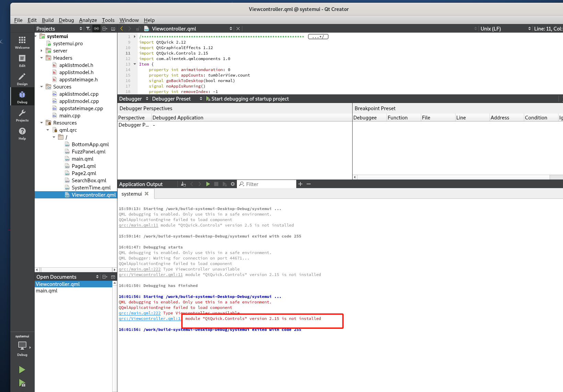Close the systemui output tab
563x392 pixels.
(147, 194)
